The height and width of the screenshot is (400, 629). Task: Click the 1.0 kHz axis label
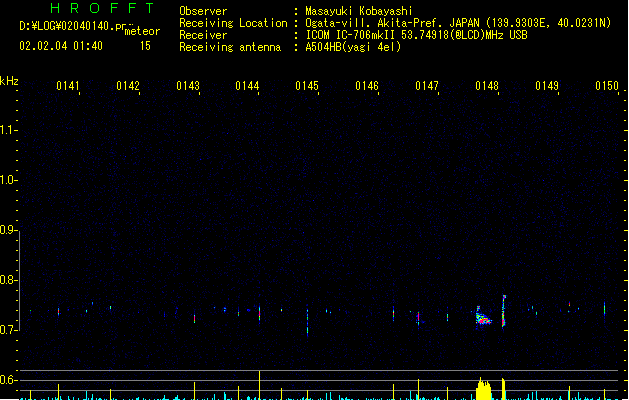tap(8, 180)
